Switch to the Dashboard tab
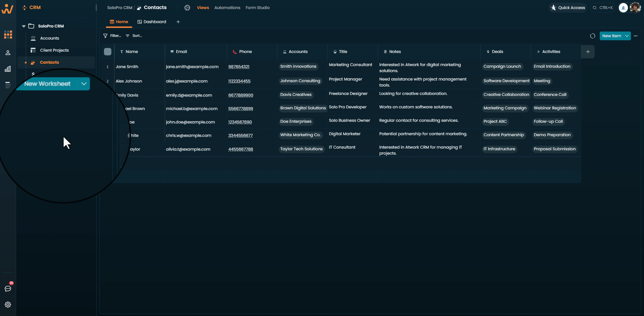The width and height of the screenshot is (644, 316). 152,22
